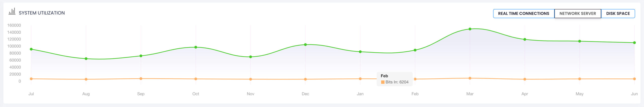Click the orange Bits In tooltip swatch
The width and height of the screenshot is (644, 107).
[x=383, y=82]
